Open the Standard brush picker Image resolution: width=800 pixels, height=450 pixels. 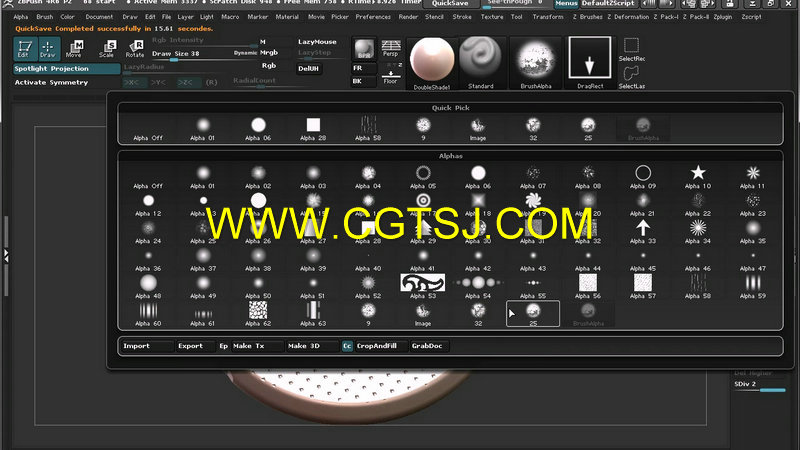[x=481, y=63]
